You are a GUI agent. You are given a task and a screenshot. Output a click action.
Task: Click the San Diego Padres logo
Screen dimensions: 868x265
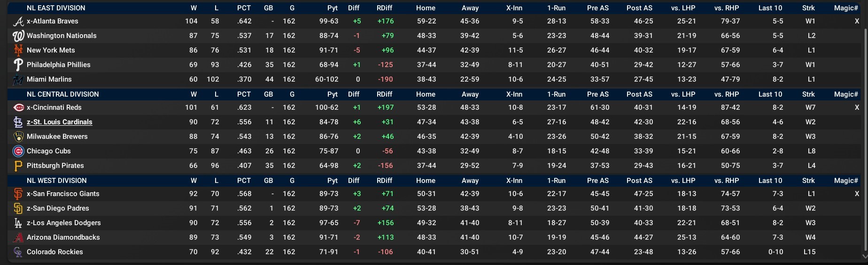pos(18,208)
